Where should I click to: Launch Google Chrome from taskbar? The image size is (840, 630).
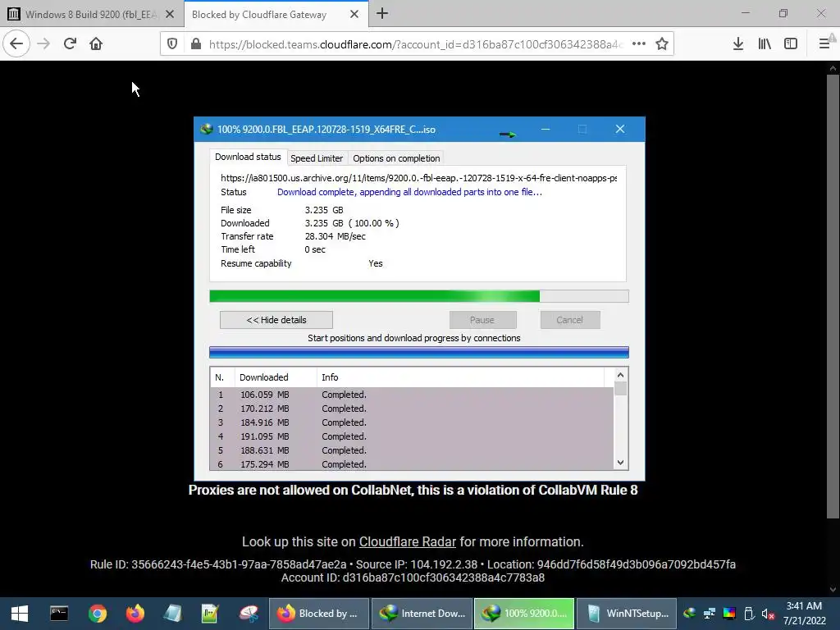coord(98,614)
